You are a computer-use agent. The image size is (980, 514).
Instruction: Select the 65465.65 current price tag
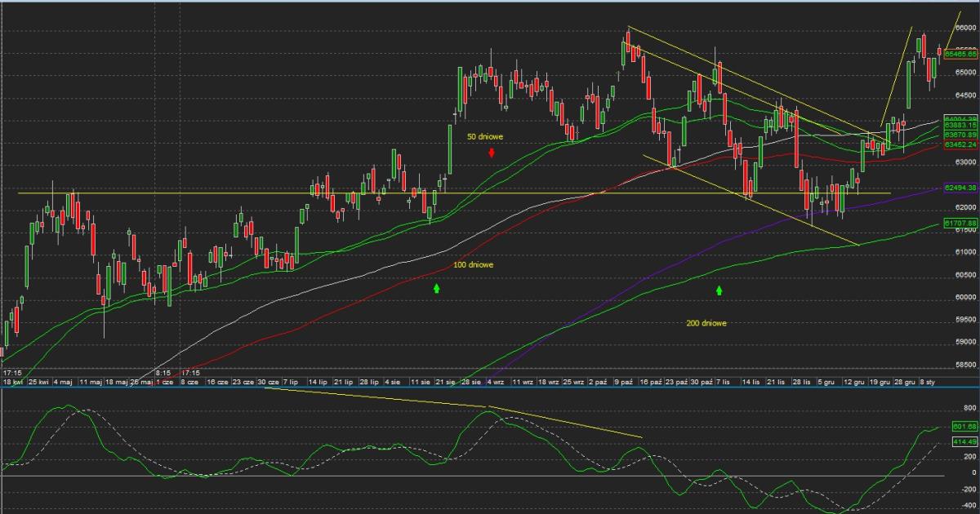(x=960, y=55)
